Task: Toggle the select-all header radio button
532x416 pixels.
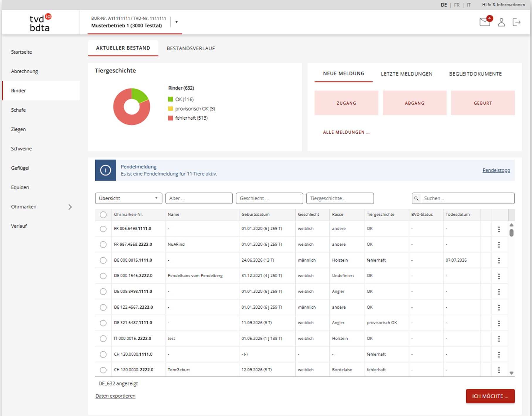Action: click(x=103, y=215)
